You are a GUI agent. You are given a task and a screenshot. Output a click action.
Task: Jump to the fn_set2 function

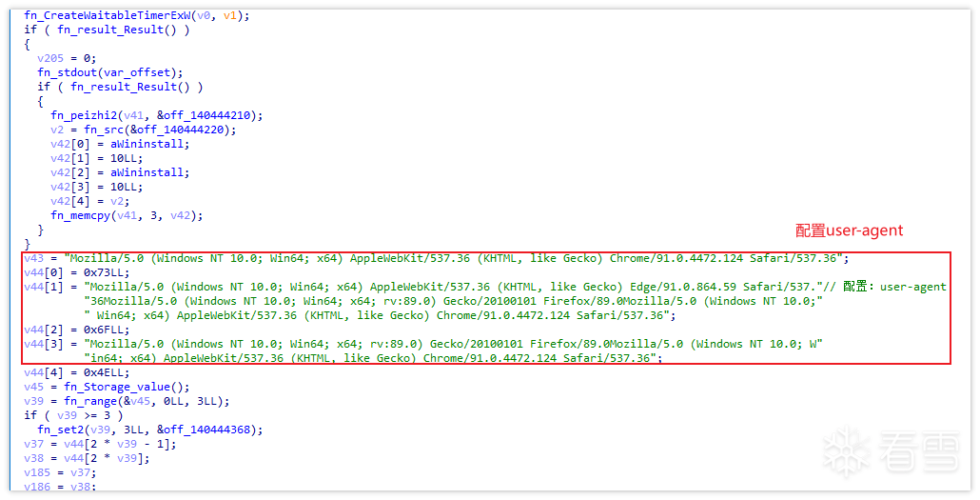62,430
